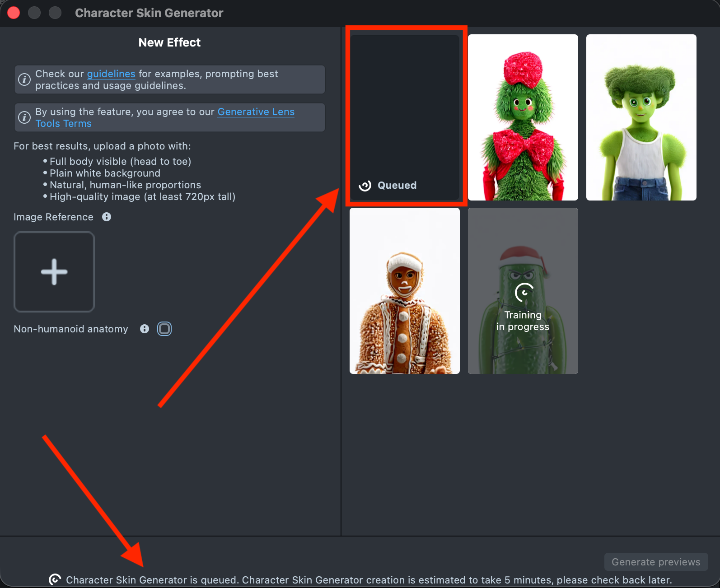The image size is (720, 588).
Task: Click the training progress spinner on pickle
Action: 524,293
